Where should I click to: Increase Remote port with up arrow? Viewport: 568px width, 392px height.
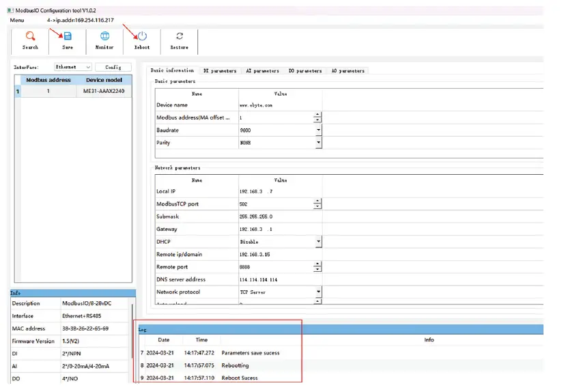(317, 264)
